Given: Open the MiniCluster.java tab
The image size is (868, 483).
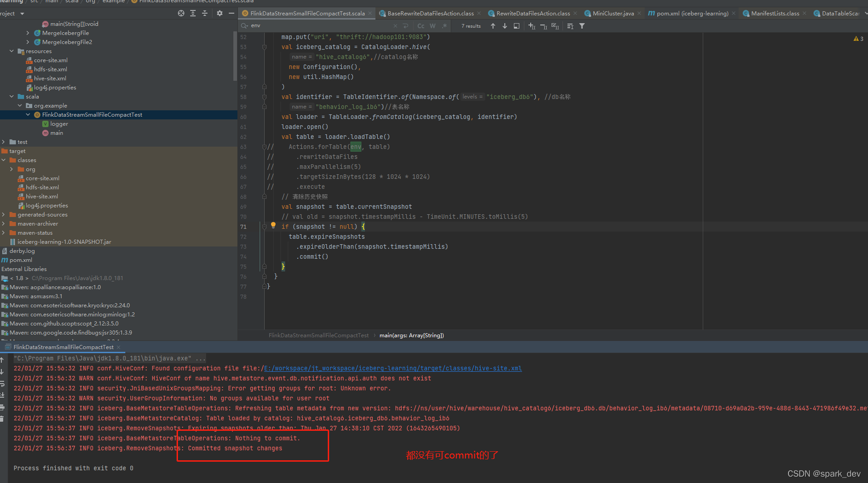Looking at the screenshot, I should [613, 13].
